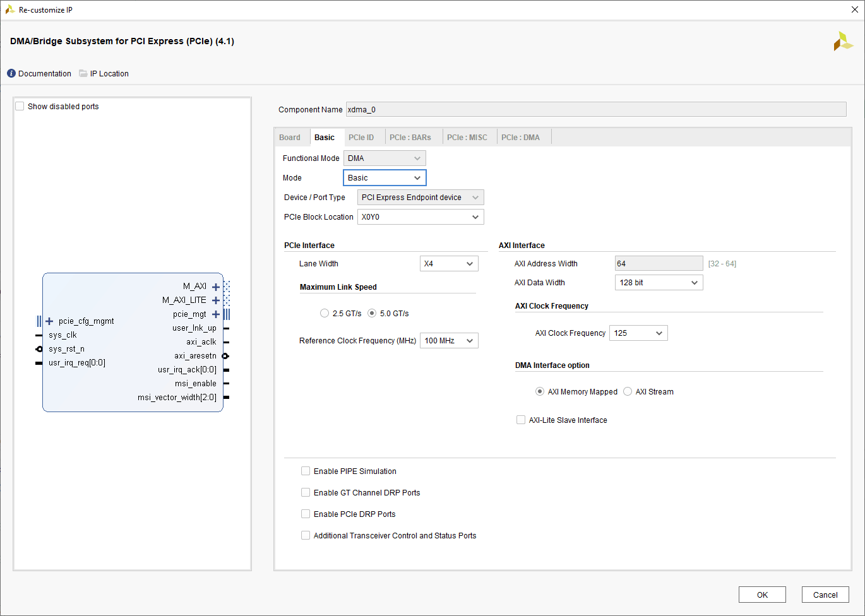The image size is (865, 616).
Task: Click the Vivado icon in title bar
Action: pyautogui.click(x=9, y=9)
